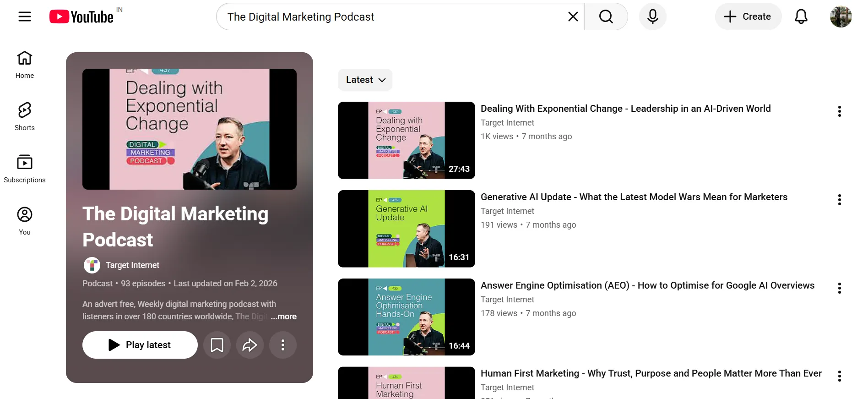This screenshot has width=868, height=399.
Task: Go to Home in sidebar
Action: (25, 65)
